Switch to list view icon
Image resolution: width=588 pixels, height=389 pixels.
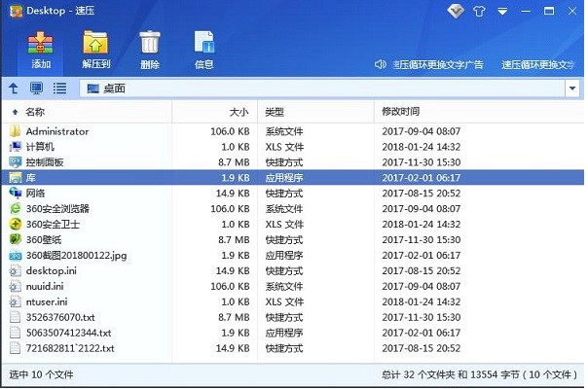[x=59, y=88]
